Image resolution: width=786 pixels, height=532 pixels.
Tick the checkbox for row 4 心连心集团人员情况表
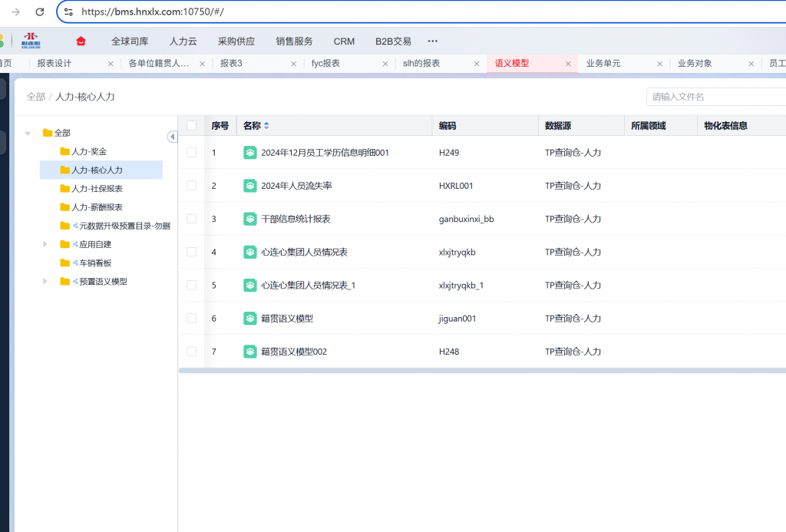tap(192, 252)
